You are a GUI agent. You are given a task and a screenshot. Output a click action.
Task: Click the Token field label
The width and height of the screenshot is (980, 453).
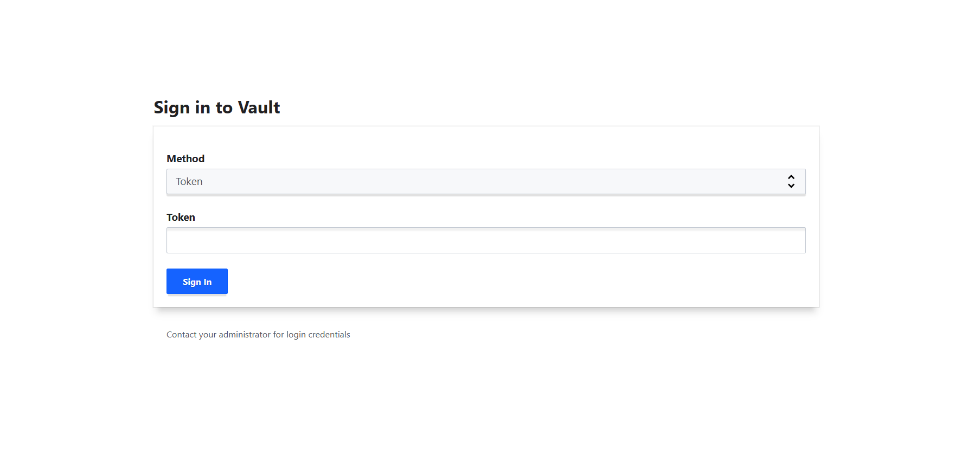coord(181,217)
